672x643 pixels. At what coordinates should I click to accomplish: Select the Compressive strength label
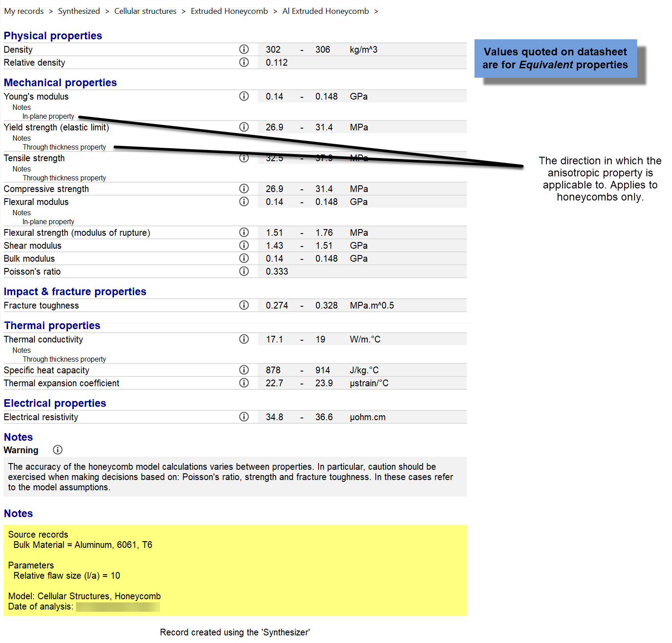[46, 189]
